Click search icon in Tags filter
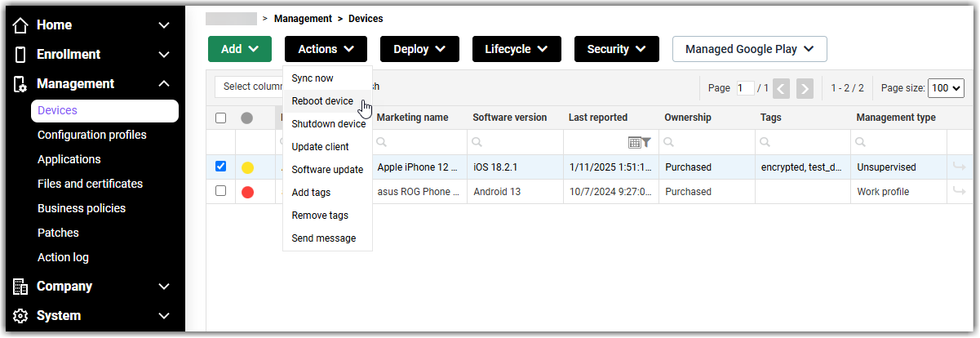This screenshot has height=338, width=980. pyautogui.click(x=766, y=142)
